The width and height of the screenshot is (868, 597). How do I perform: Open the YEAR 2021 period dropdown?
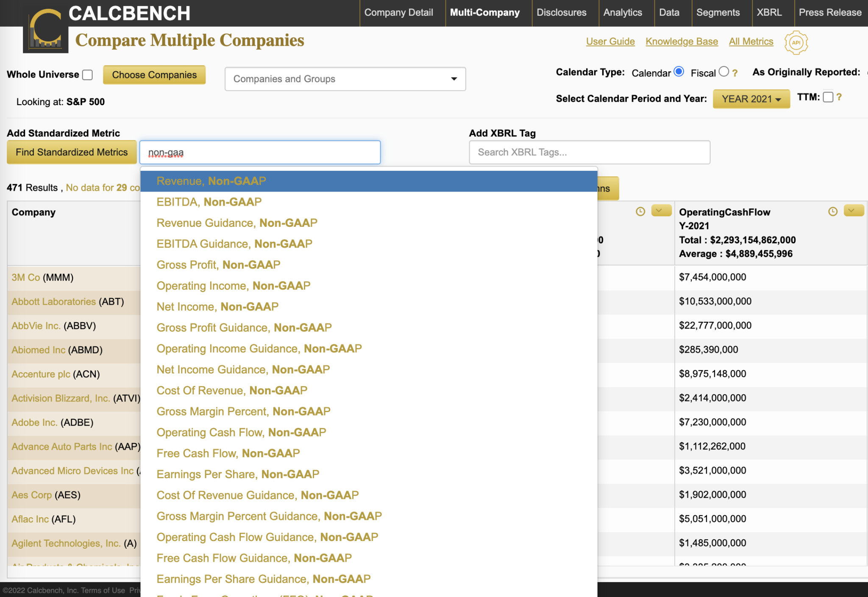coord(751,99)
